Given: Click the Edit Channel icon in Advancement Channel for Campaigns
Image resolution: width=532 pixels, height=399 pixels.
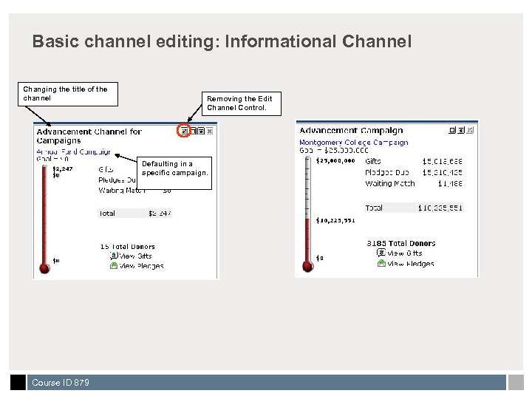Looking at the screenshot, I should coord(184,131).
